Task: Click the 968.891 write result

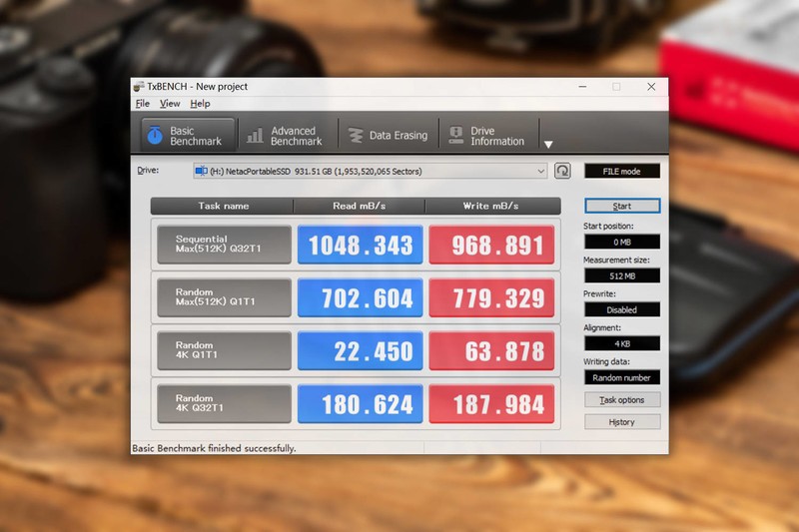Action: [491, 245]
